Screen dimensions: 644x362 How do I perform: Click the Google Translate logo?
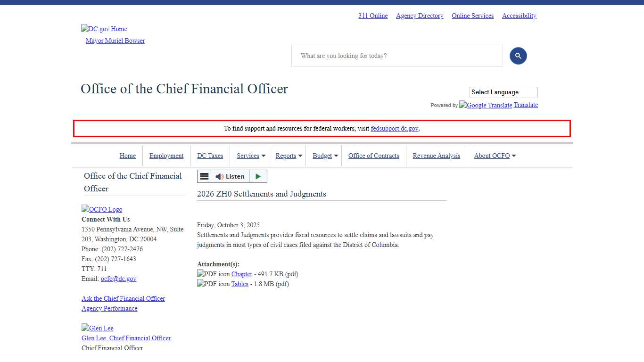click(486, 105)
